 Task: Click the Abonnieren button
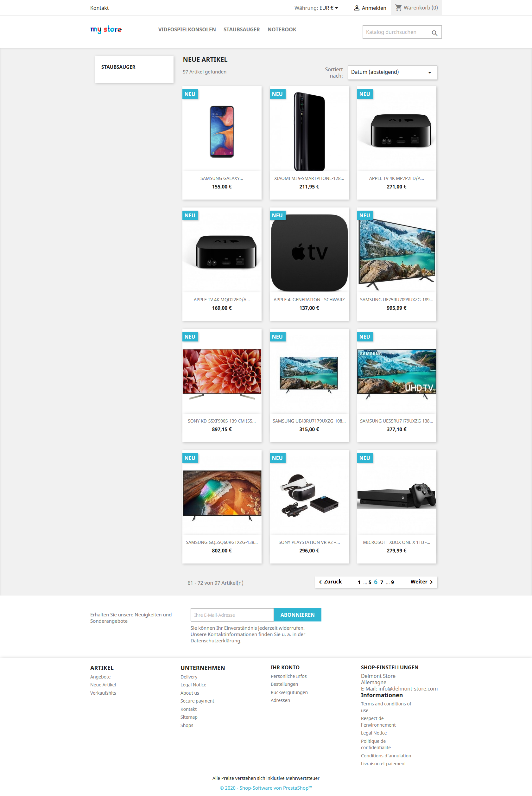tap(297, 615)
